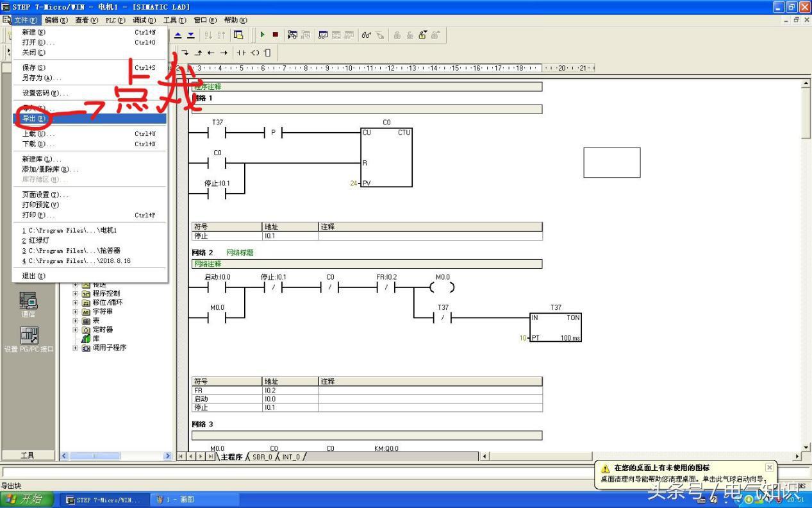
Task: Choose 新建库 from the File menu
Action: (90, 159)
